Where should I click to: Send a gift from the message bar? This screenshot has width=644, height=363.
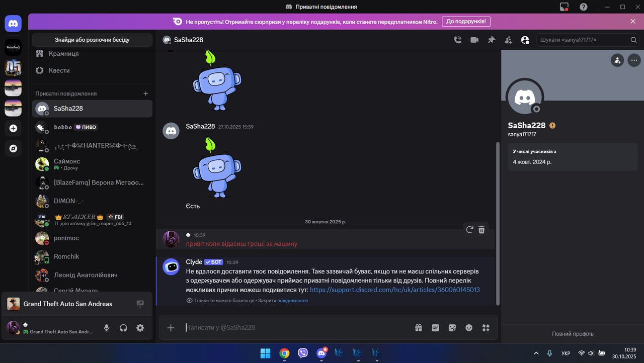point(419,328)
